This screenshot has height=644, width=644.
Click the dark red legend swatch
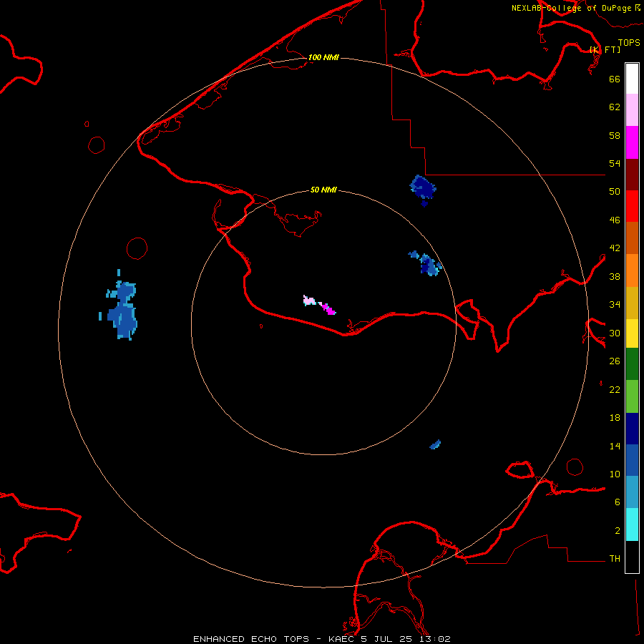point(632,175)
